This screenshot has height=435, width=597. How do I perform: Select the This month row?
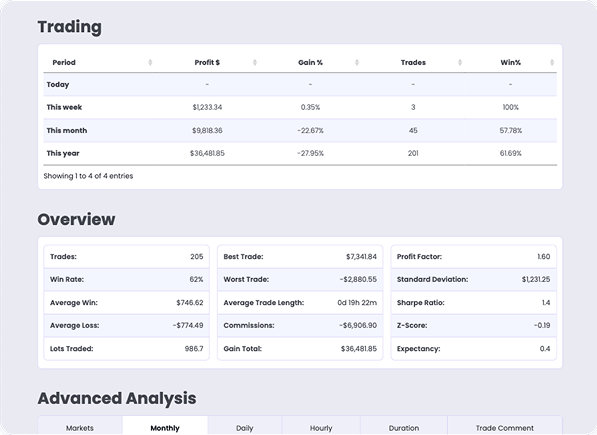(300, 131)
